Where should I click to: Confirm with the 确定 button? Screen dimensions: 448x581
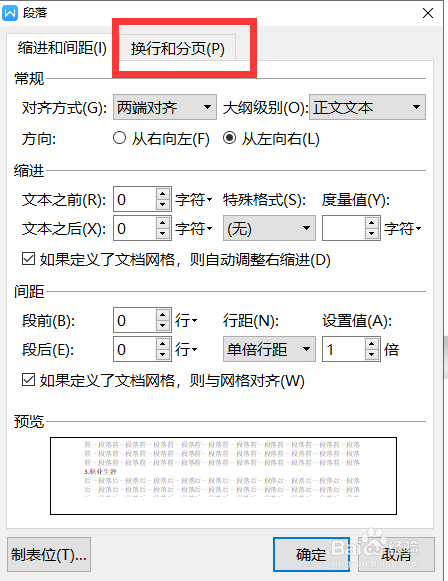point(311,555)
